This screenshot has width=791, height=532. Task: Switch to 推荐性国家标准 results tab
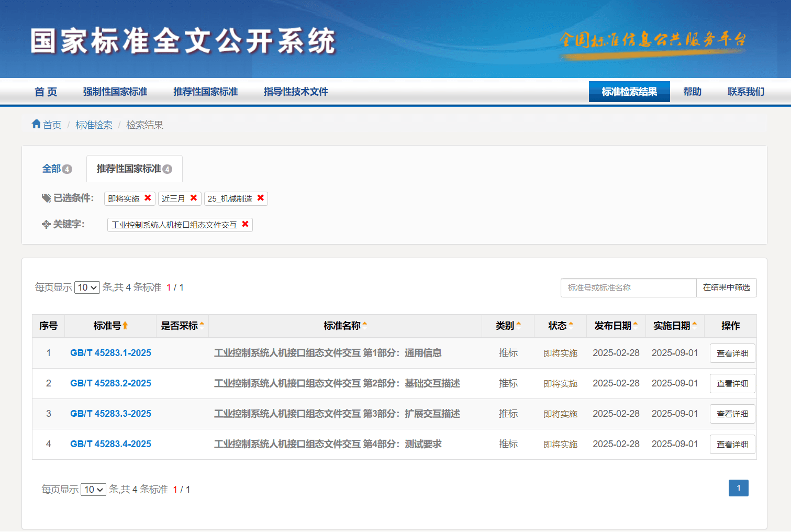click(x=134, y=169)
